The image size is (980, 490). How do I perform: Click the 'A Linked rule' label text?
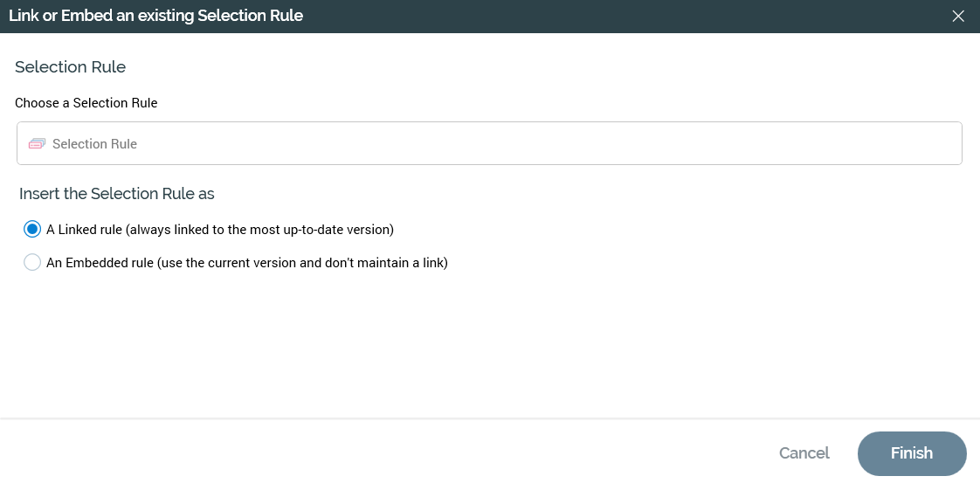click(85, 230)
